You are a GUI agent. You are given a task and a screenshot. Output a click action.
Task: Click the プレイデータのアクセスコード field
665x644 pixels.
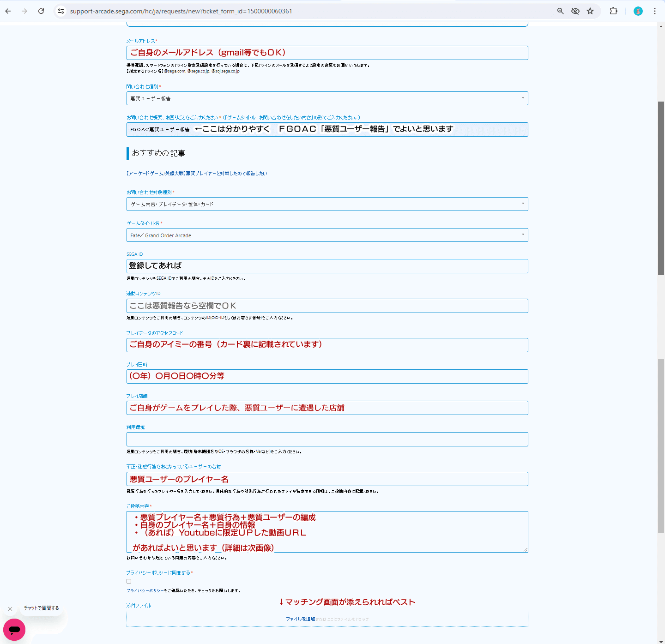(327, 345)
